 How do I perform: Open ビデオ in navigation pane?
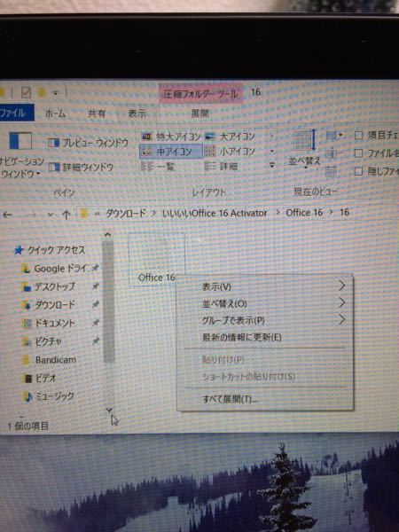coord(40,378)
